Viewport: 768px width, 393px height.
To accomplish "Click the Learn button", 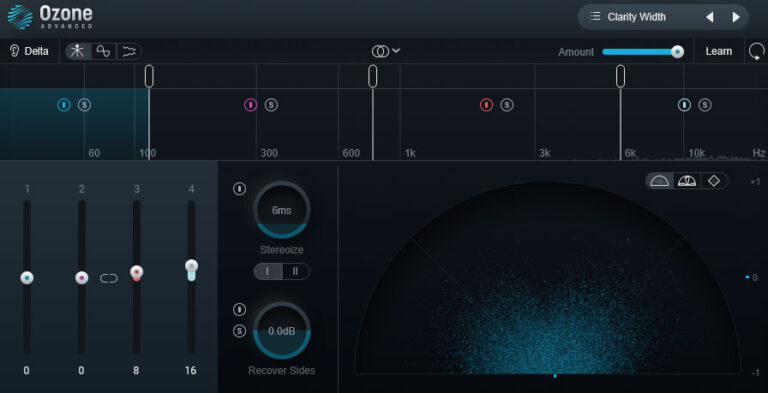I will pyautogui.click(x=719, y=51).
